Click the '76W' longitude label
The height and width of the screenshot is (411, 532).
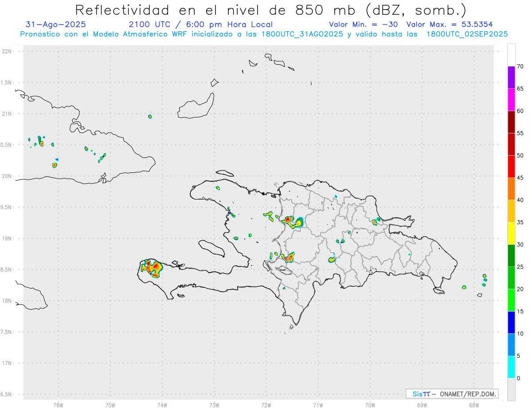pyautogui.click(x=58, y=405)
